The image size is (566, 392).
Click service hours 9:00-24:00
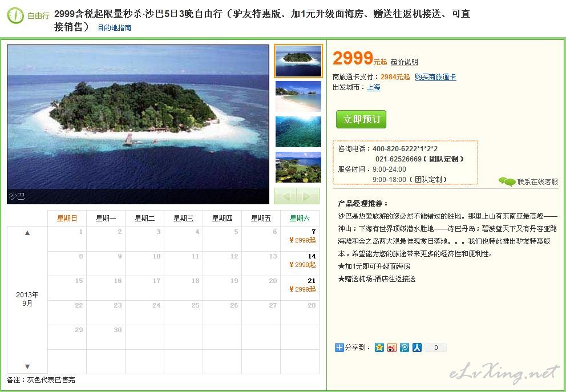(x=389, y=169)
